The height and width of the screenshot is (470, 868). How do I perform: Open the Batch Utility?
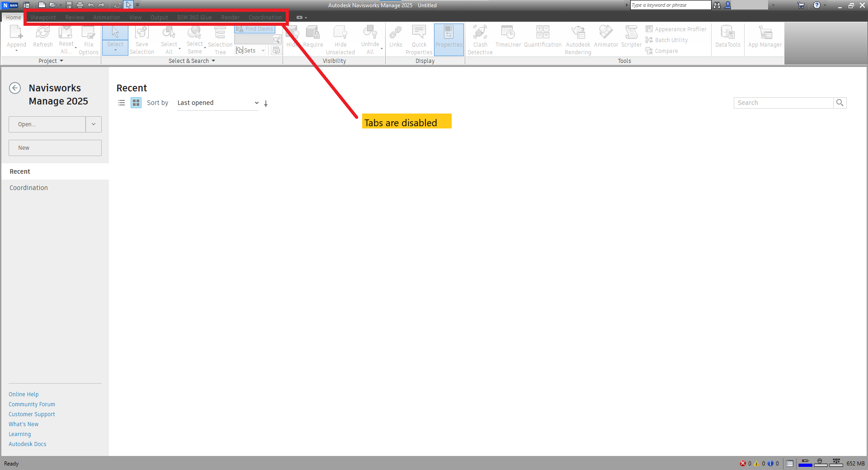click(x=666, y=40)
